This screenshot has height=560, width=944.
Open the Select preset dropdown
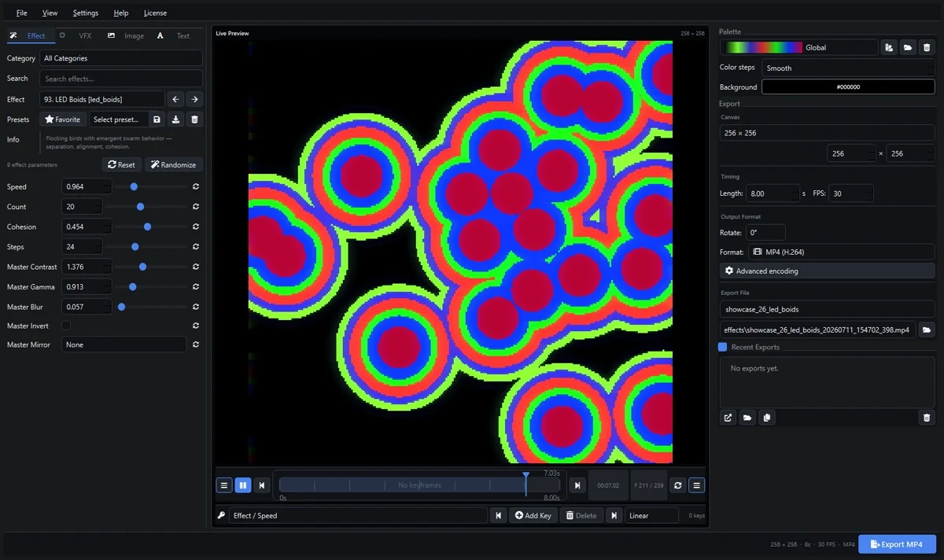click(x=118, y=120)
